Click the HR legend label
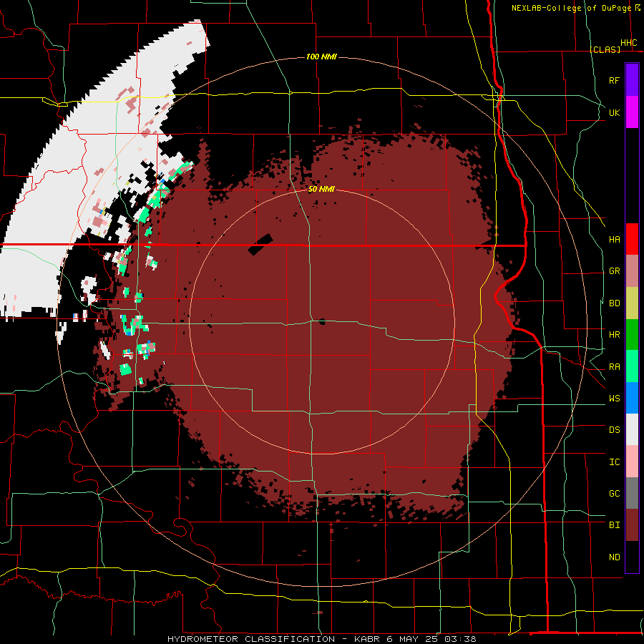 (614, 335)
